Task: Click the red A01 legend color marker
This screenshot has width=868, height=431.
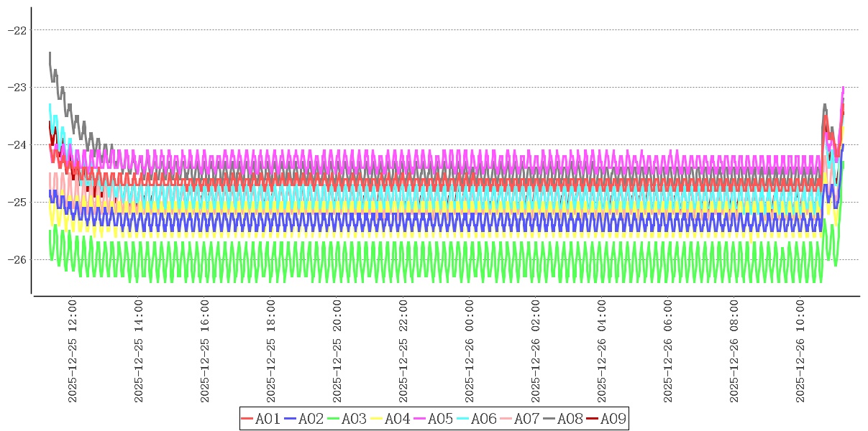Action: (x=247, y=419)
